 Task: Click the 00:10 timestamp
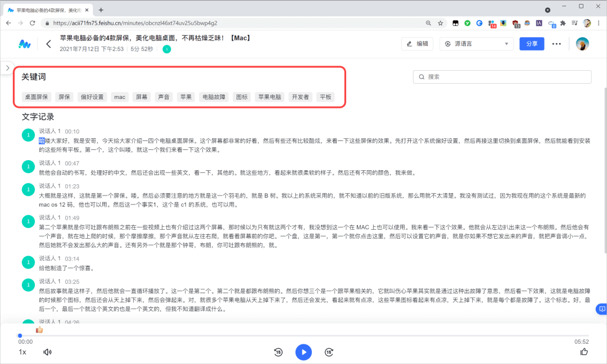72,131
